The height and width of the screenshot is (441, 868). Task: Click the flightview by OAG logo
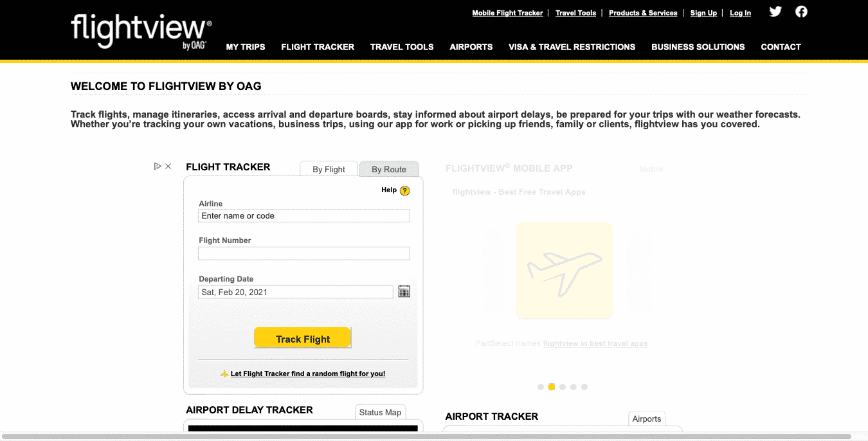click(140, 30)
